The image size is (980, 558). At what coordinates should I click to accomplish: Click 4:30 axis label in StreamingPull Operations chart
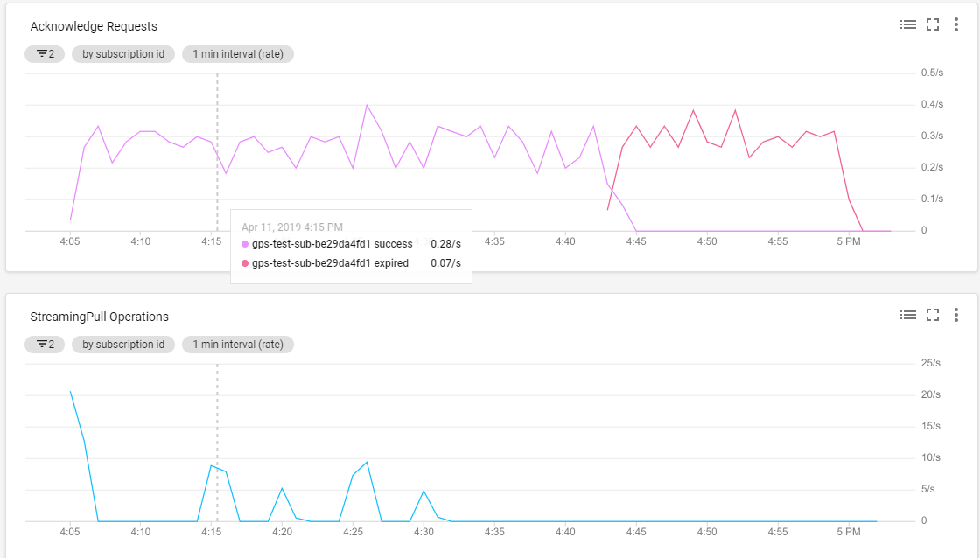(423, 532)
